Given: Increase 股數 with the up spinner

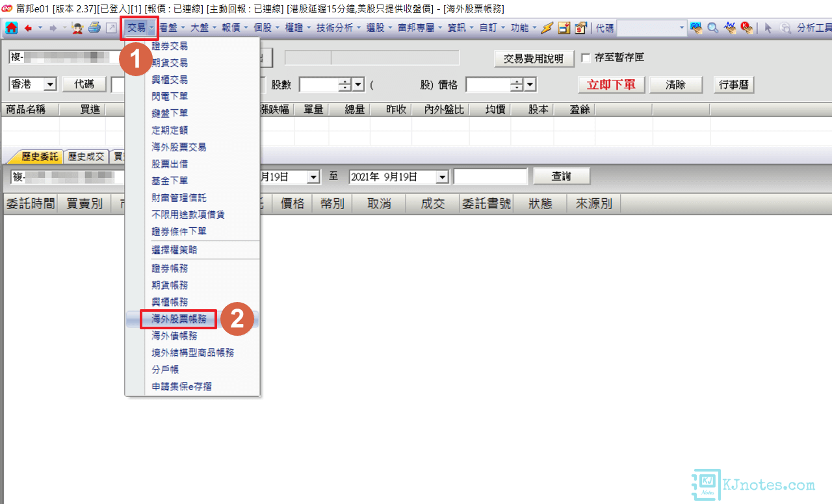Looking at the screenshot, I should point(345,81).
